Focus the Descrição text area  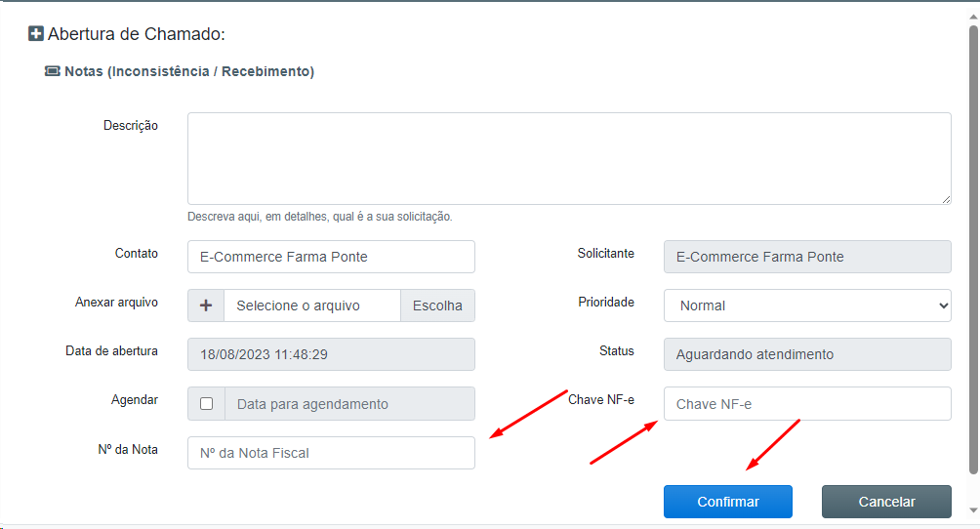pyautogui.click(x=569, y=158)
